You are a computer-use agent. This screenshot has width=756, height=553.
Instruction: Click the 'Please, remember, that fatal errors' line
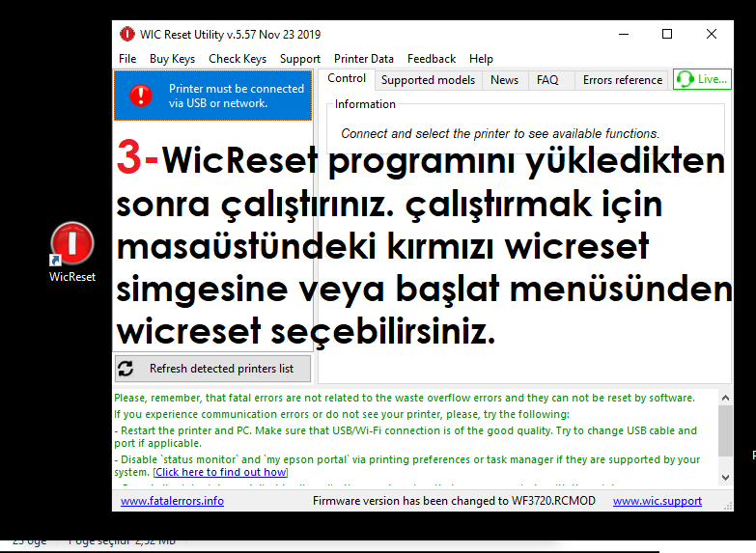[x=405, y=398]
